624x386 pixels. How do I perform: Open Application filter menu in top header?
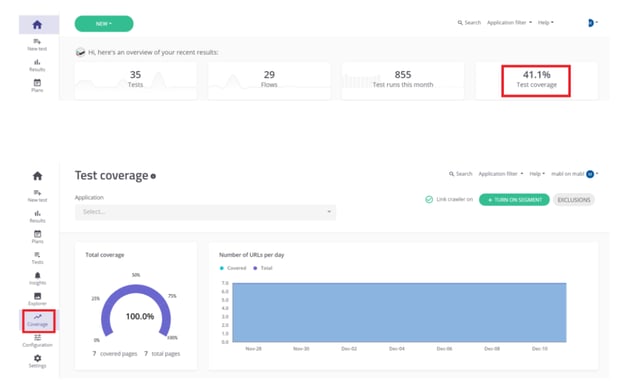[x=509, y=23]
